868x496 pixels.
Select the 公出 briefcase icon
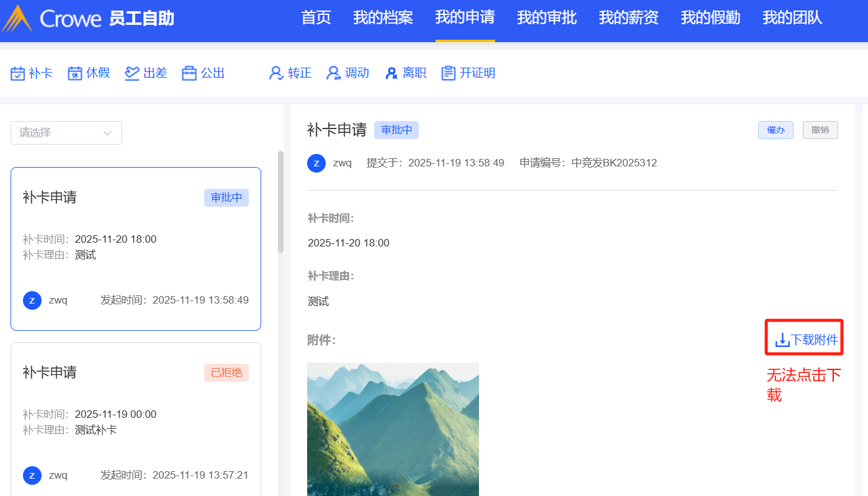pyautogui.click(x=189, y=73)
